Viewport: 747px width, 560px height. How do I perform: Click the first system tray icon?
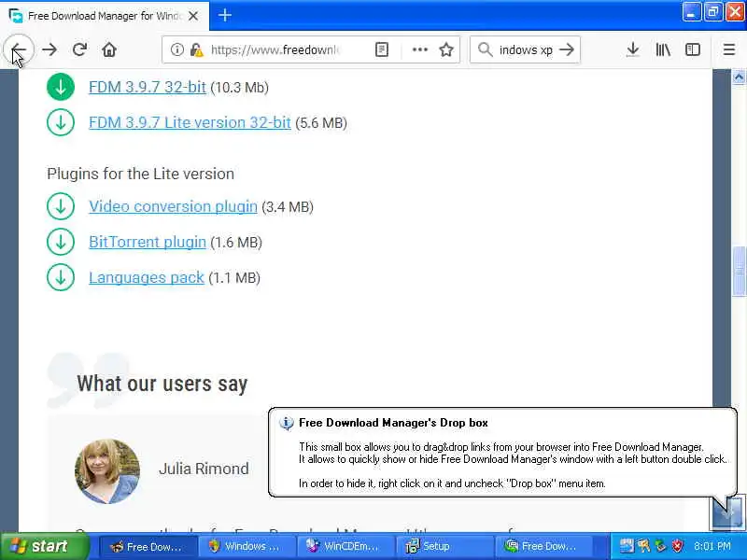tap(626, 545)
